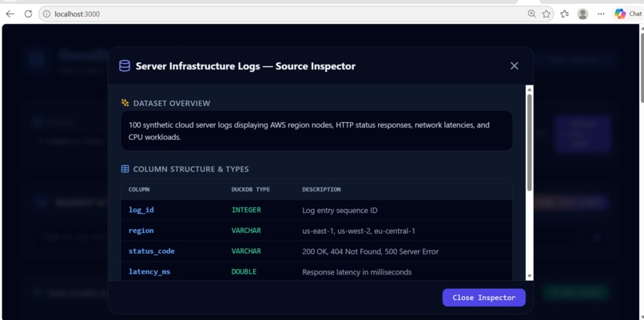Open the favorites list icon

[565, 14]
